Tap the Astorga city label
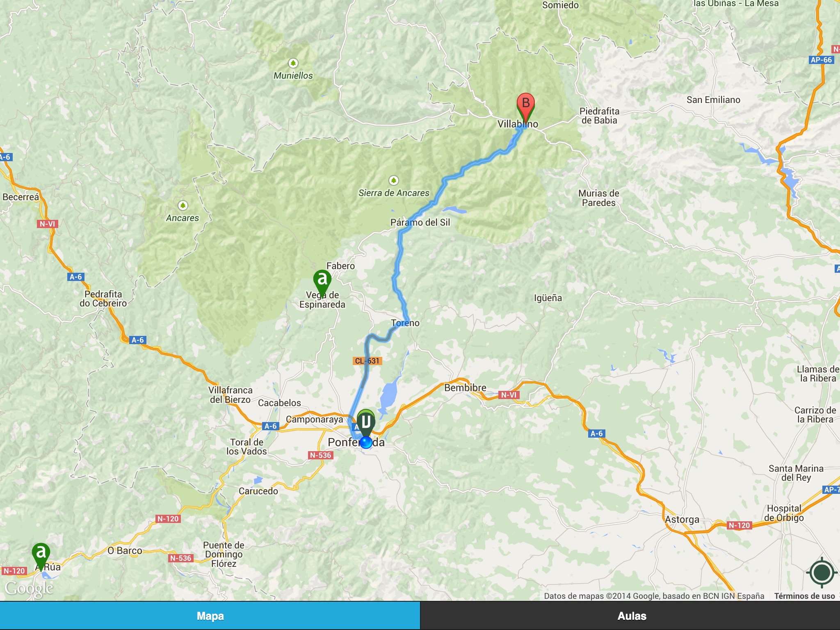This screenshot has height=630, width=840. coord(682,520)
